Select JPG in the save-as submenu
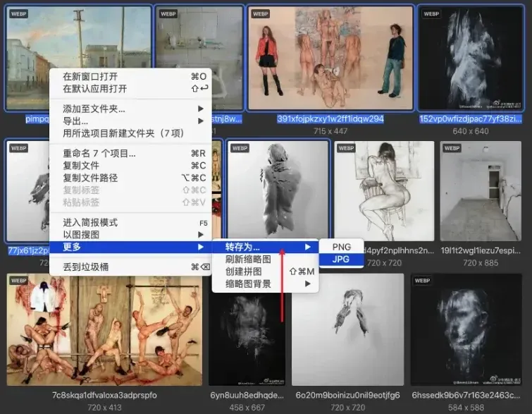Screen dimensions: 532x414 341,260
